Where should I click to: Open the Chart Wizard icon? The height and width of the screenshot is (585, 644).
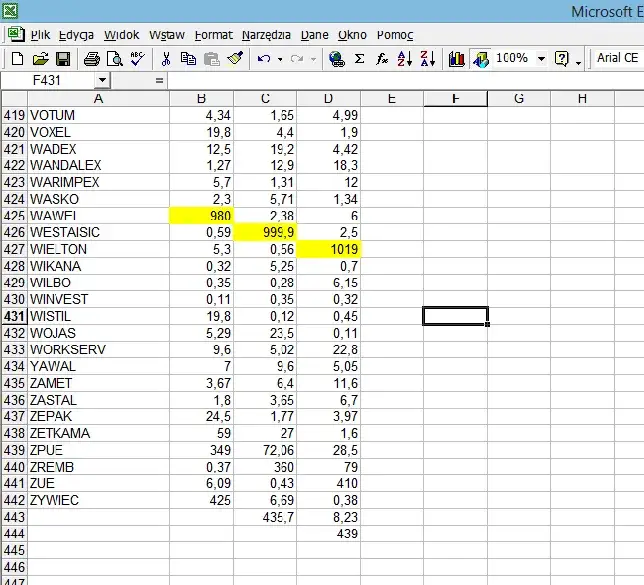457,59
